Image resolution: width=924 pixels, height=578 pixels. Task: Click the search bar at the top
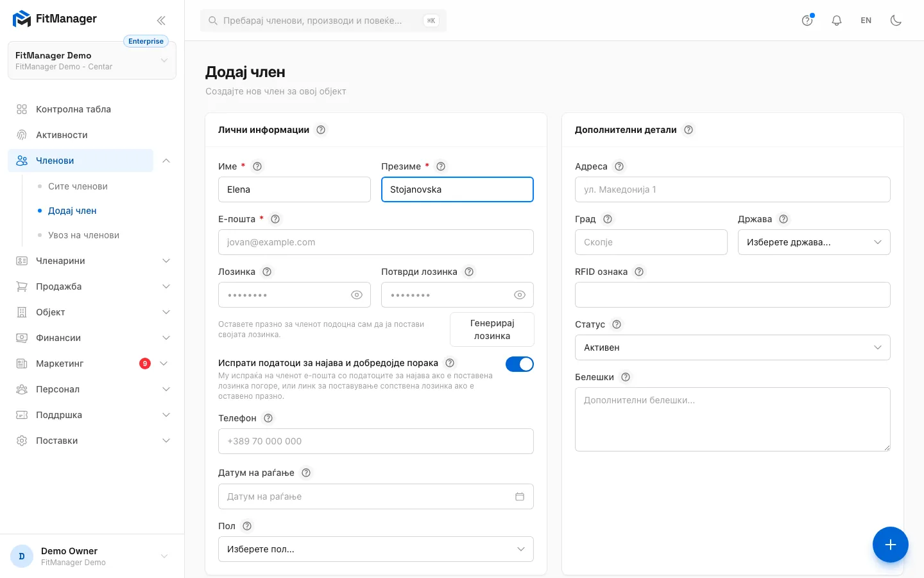323,21
